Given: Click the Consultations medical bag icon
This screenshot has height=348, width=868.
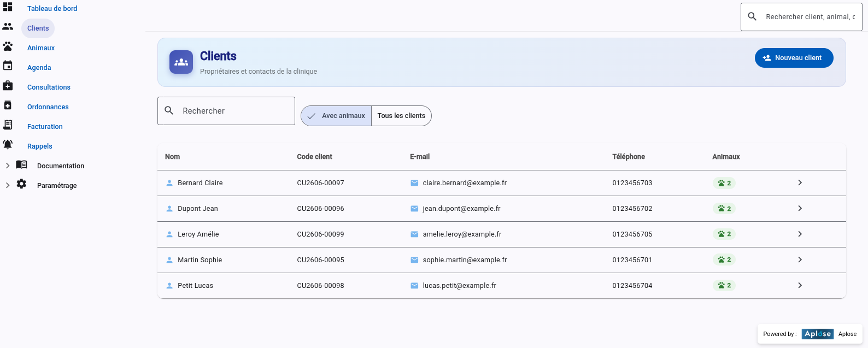Looking at the screenshot, I should [x=8, y=85].
